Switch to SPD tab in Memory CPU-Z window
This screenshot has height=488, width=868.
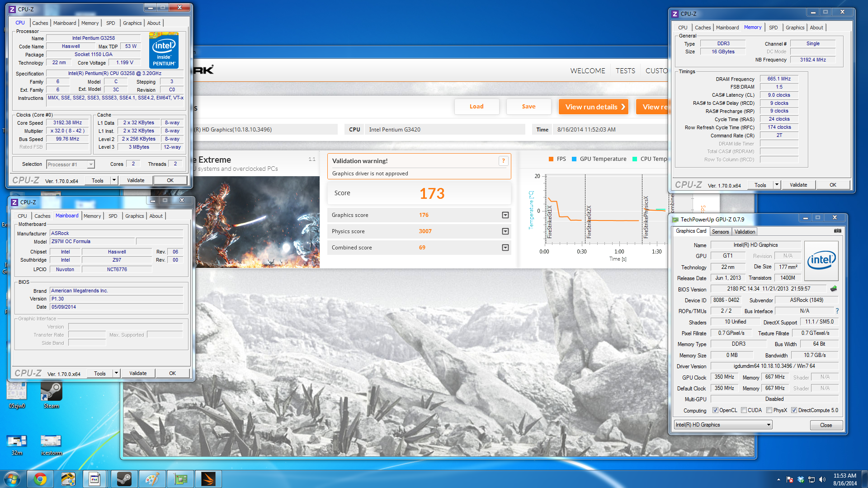[774, 28]
